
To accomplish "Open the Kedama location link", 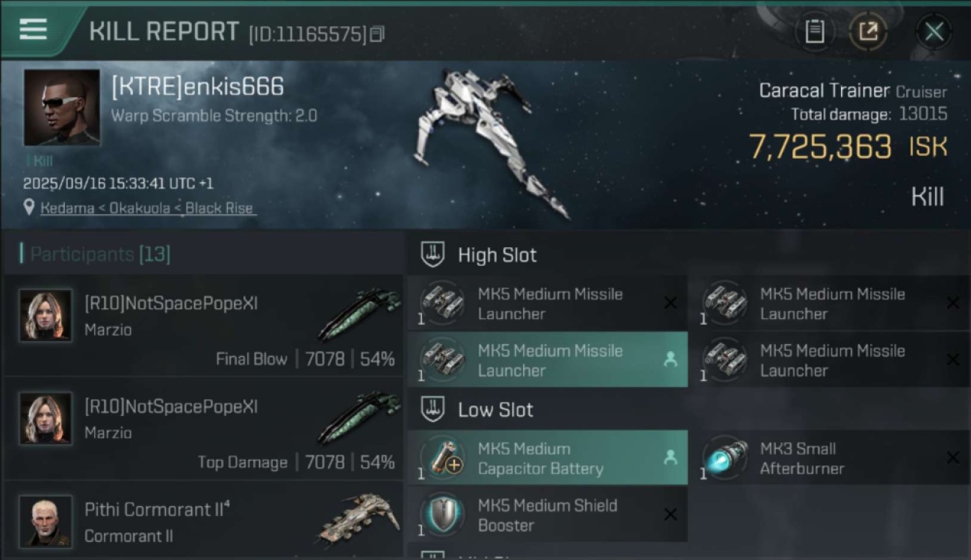I will (x=146, y=208).
